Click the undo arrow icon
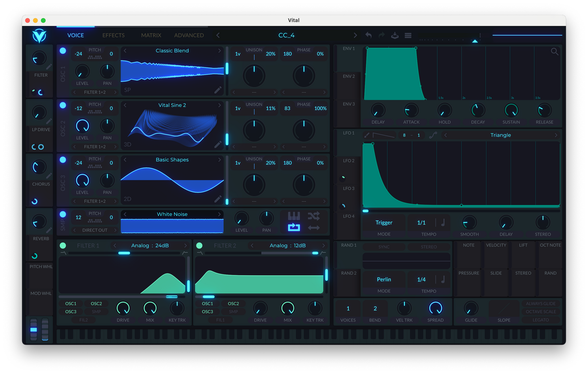588x374 pixels. click(368, 35)
